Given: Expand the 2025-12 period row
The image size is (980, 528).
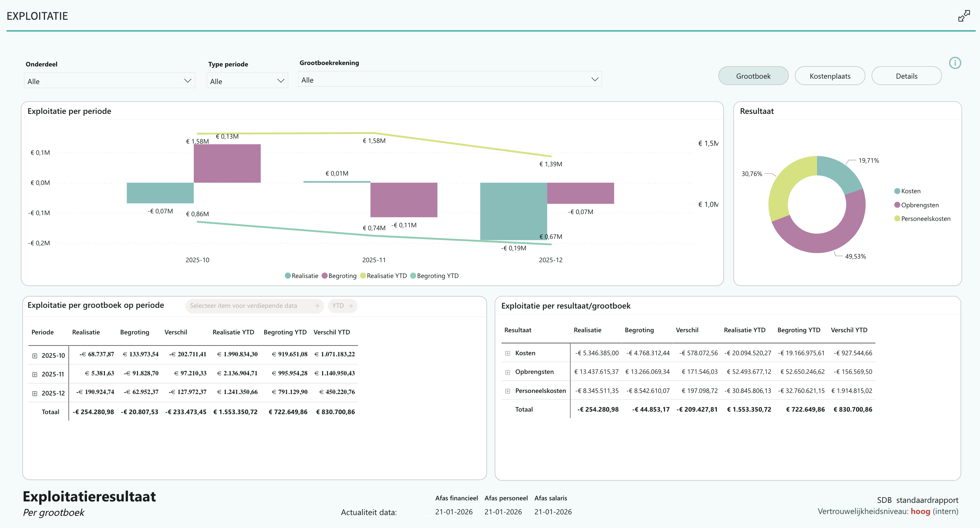Looking at the screenshot, I should tap(35, 393).
